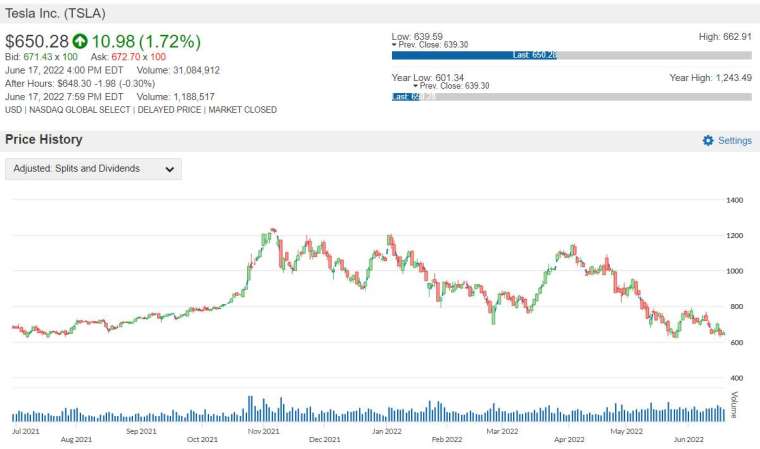Click the Year High: 1,243.49 label
This screenshot has height=449, width=760.
tap(711, 78)
